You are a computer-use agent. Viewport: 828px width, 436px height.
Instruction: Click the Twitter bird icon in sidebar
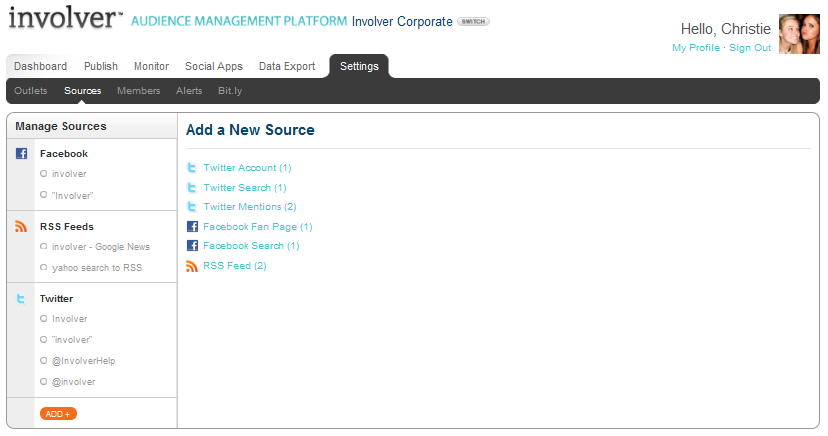[x=21, y=299]
